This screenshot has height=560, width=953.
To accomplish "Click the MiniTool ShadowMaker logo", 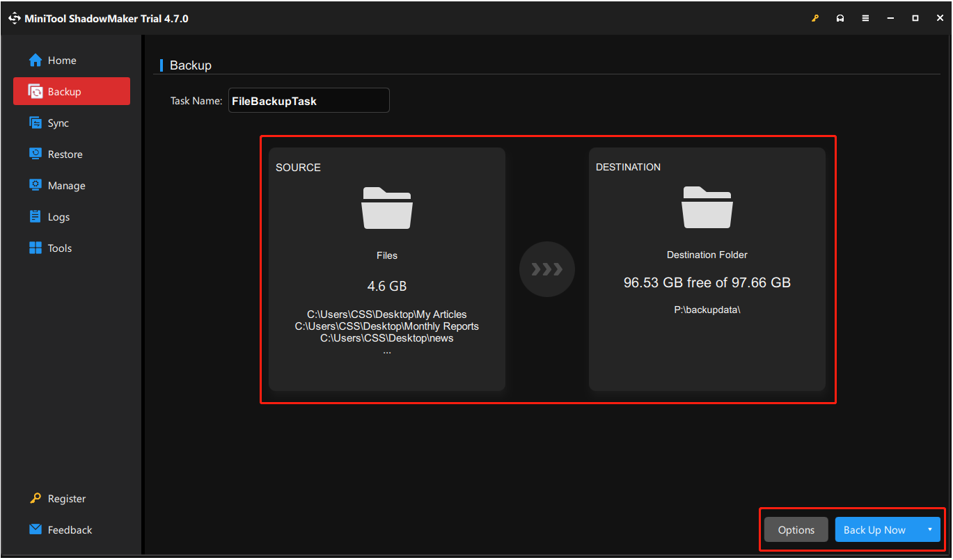I will point(15,17).
